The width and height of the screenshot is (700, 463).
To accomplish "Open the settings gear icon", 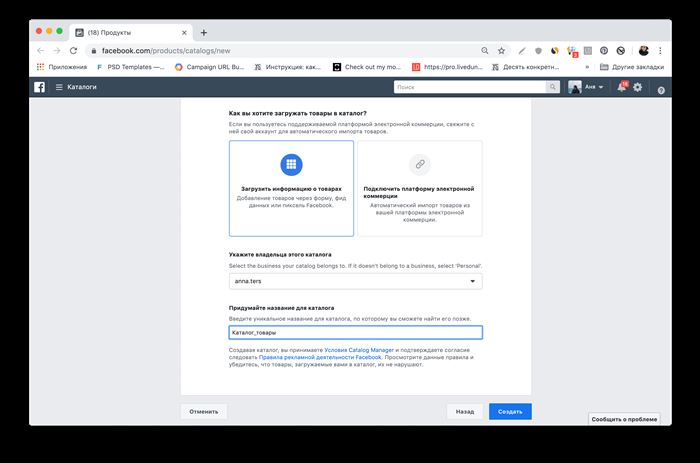I will pyautogui.click(x=638, y=87).
